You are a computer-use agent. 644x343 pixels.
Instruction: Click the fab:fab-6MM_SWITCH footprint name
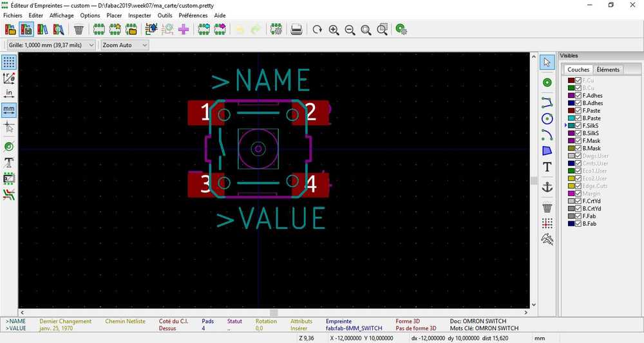[x=354, y=328]
